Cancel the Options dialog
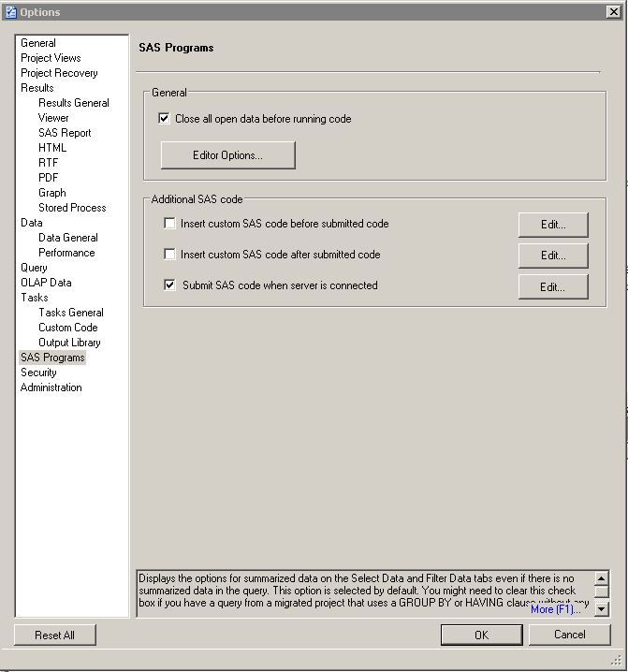The width and height of the screenshot is (628, 672). pyautogui.click(x=569, y=635)
